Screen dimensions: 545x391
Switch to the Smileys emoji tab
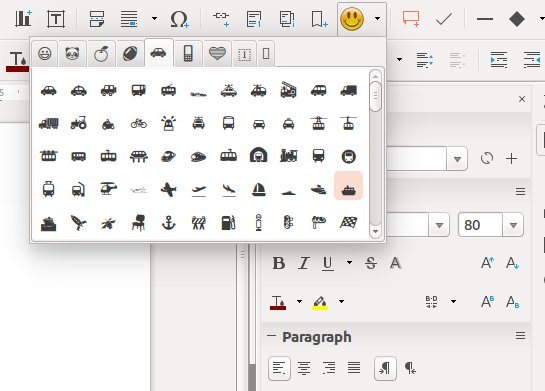(45, 54)
